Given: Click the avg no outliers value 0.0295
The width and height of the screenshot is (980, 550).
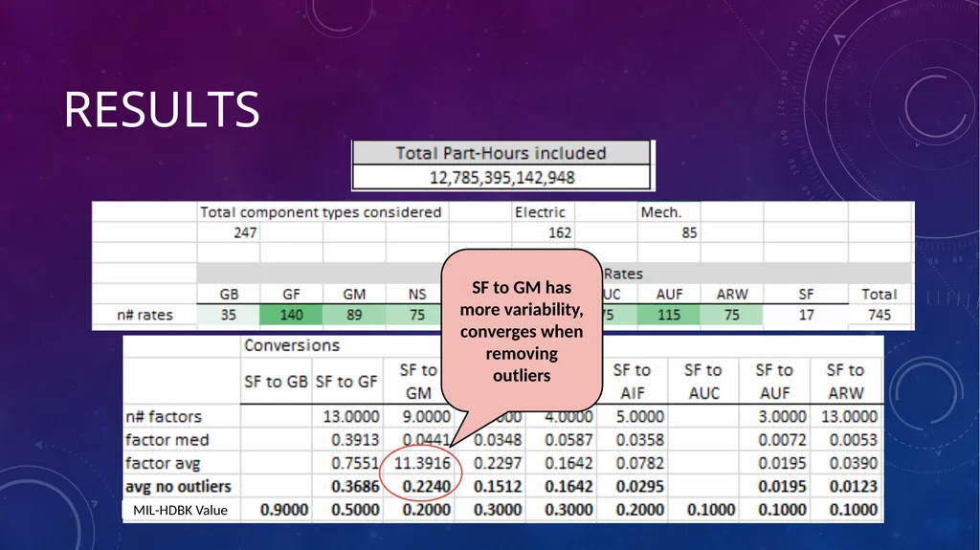Looking at the screenshot, I should tap(640, 487).
